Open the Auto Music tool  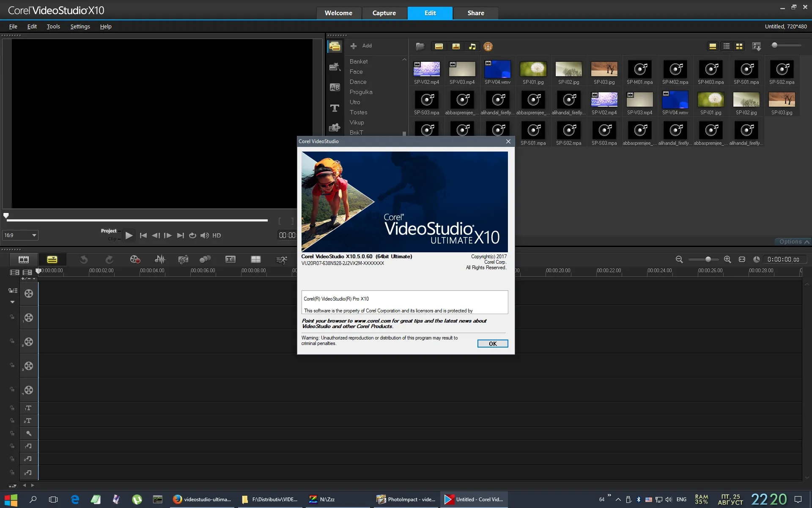coord(183,260)
